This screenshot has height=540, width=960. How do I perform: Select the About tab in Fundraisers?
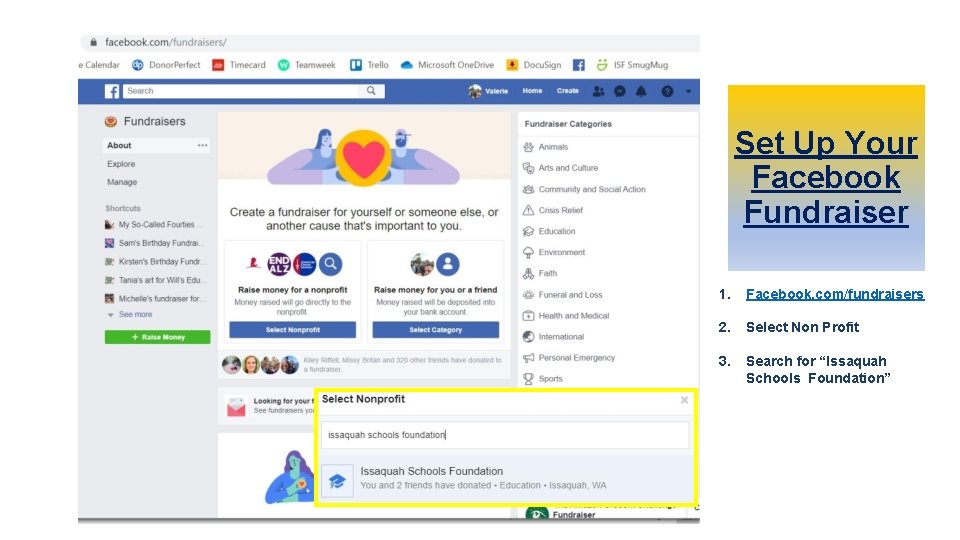[x=156, y=145]
